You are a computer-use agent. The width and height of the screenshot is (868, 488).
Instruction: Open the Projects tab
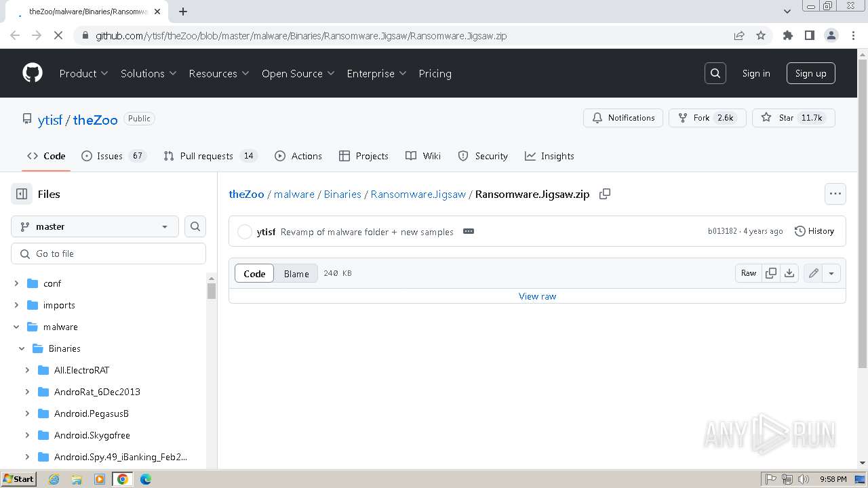tap(363, 156)
